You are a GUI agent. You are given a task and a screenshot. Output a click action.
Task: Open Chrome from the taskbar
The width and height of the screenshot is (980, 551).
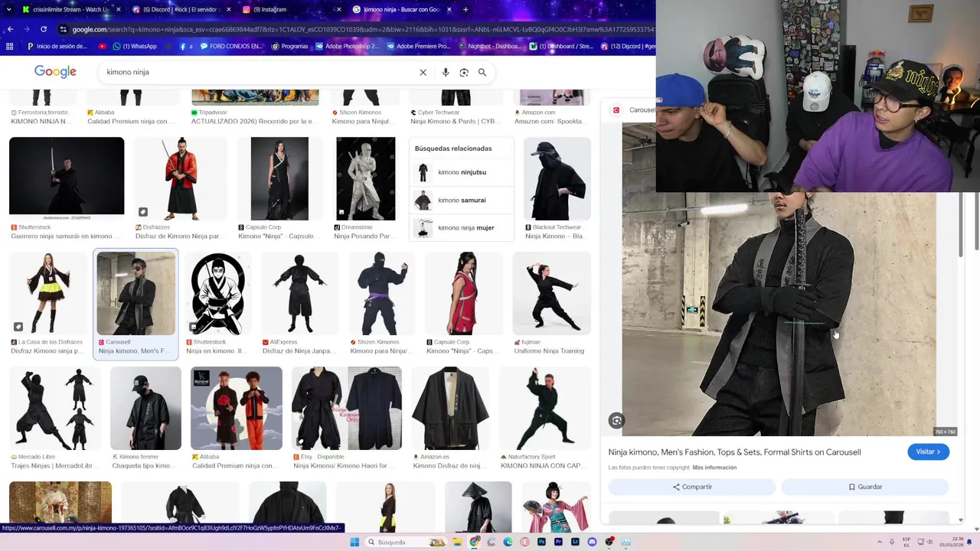(x=474, y=542)
